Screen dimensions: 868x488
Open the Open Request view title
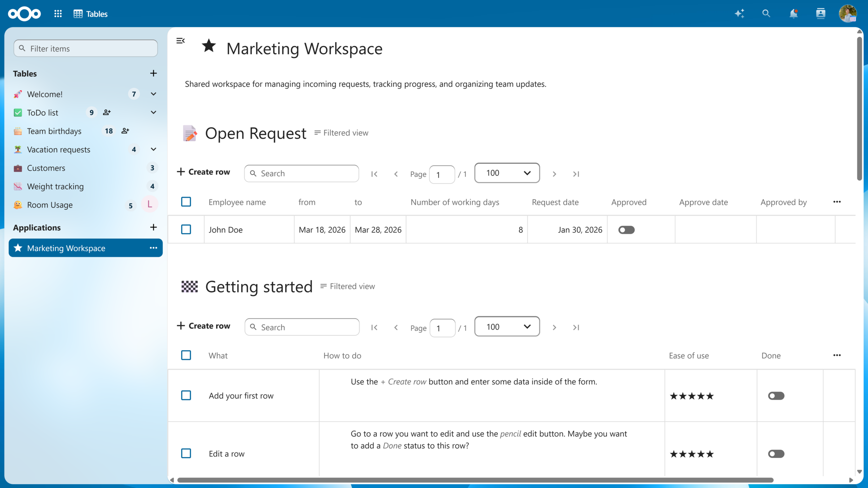click(x=256, y=133)
